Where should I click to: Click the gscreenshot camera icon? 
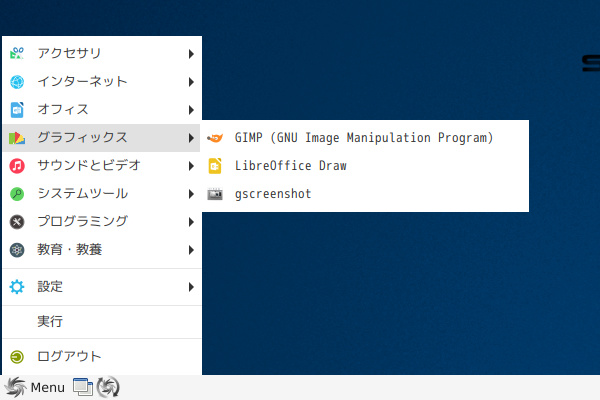215,194
